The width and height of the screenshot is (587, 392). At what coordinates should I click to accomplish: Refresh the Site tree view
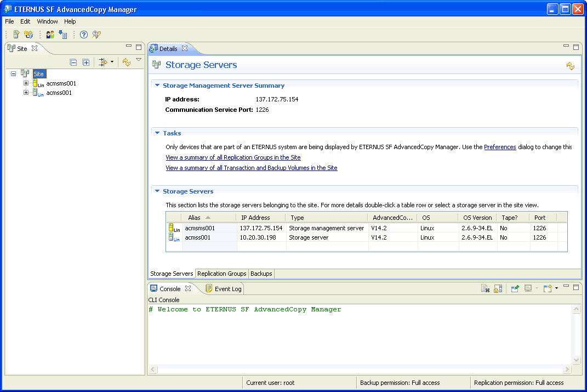pyautogui.click(x=127, y=62)
